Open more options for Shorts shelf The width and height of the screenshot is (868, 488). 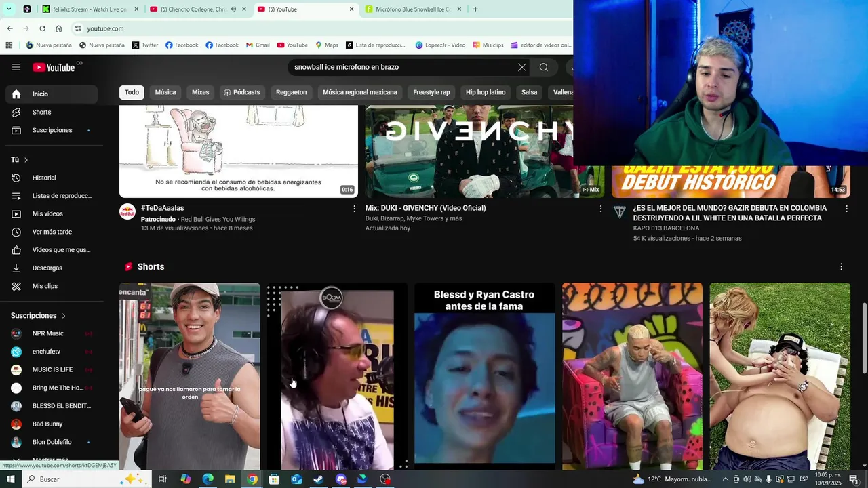pos(841,267)
